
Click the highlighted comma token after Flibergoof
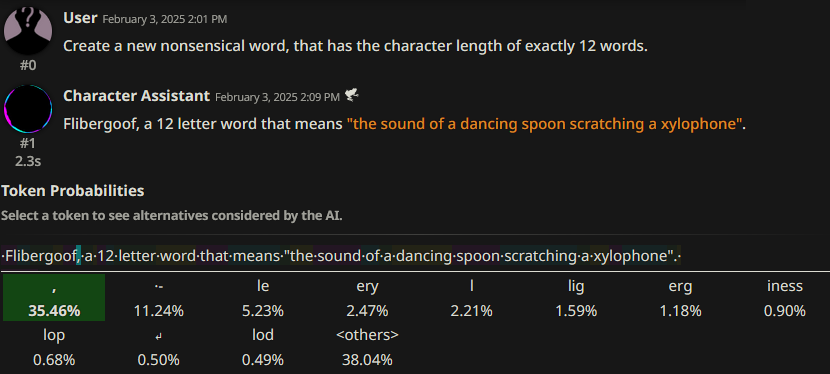pos(78,257)
